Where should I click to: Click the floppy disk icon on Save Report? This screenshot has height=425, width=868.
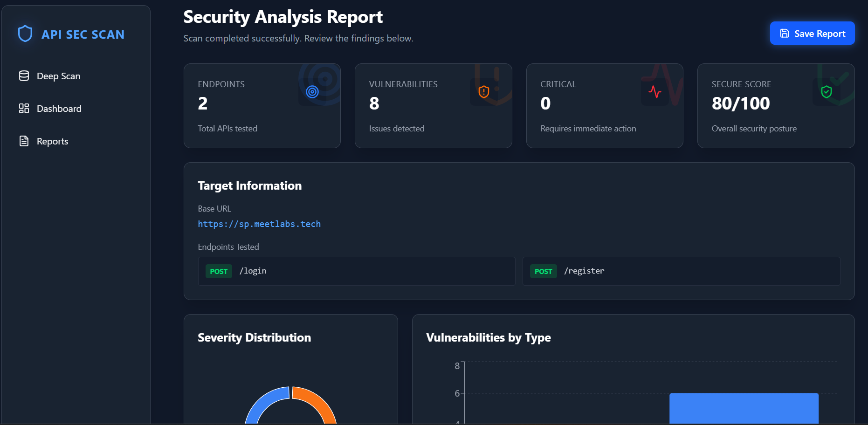pyautogui.click(x=785, y=34)
